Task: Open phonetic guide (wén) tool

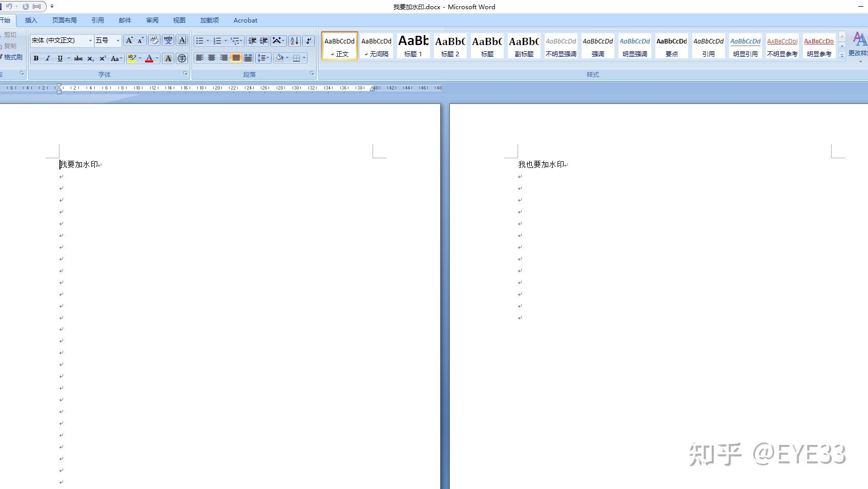Action: [x=168, y=40]
